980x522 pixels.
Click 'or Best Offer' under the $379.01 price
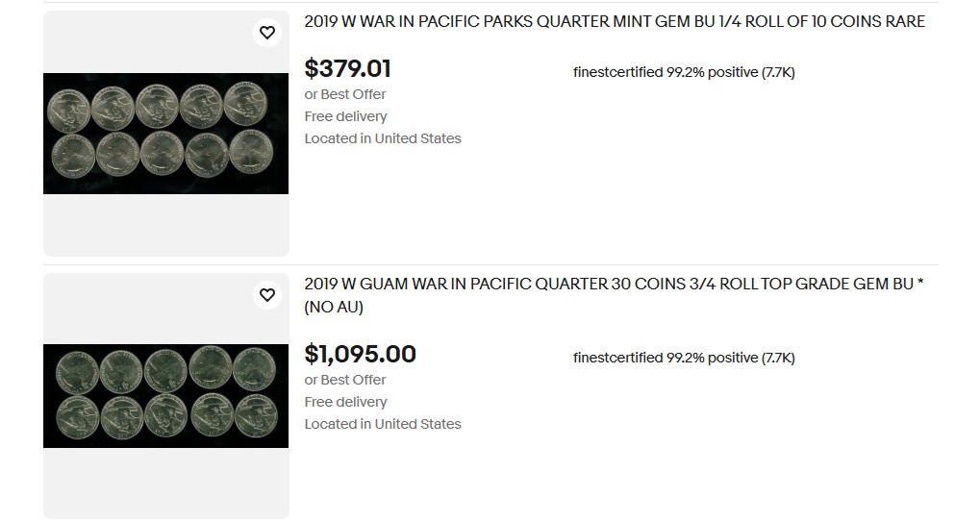[345, 94]
